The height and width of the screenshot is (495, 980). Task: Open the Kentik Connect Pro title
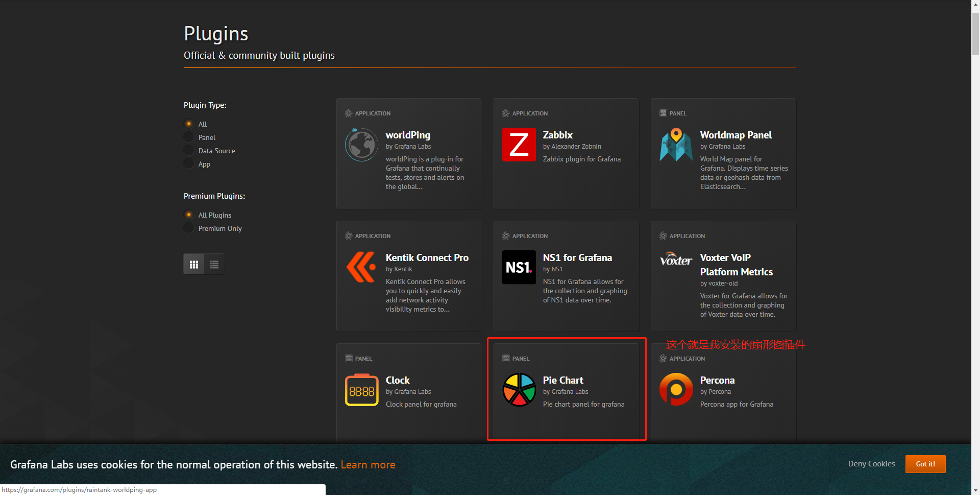point(427,258)
